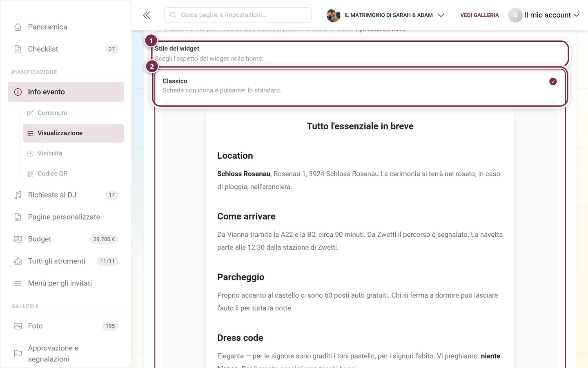This screenshot has width=588, height=368.
Task: Click the Richieste al DJ music note icon
Action: click(18, 195)
